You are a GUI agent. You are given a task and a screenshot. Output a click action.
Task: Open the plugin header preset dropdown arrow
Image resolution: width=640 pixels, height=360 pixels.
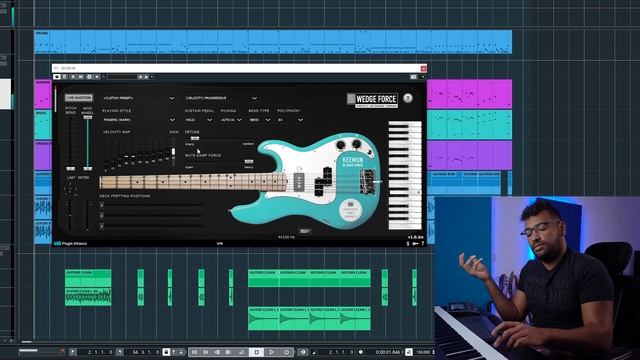pyautogui.click(x=152, y=77)
